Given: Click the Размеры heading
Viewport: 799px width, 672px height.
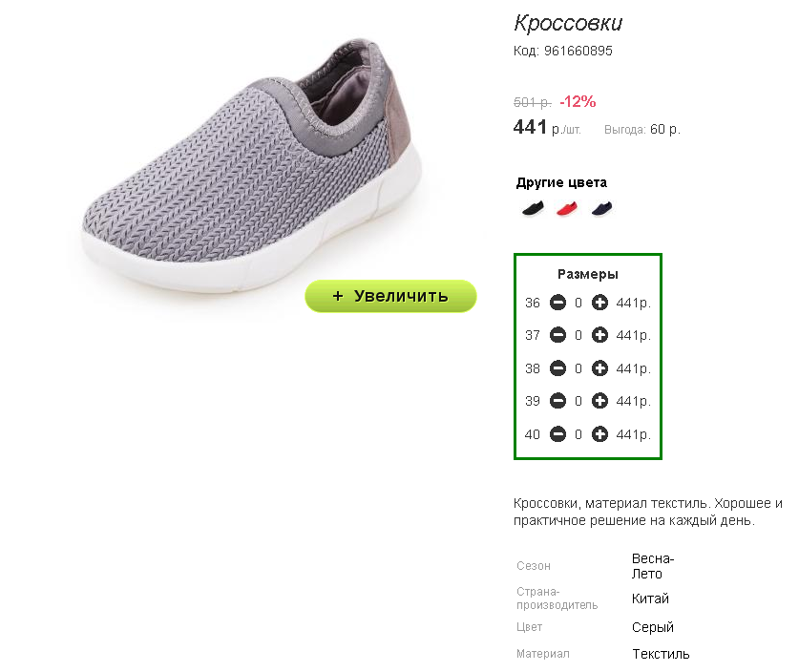Looking at the screenshot, I should point(587,275).
